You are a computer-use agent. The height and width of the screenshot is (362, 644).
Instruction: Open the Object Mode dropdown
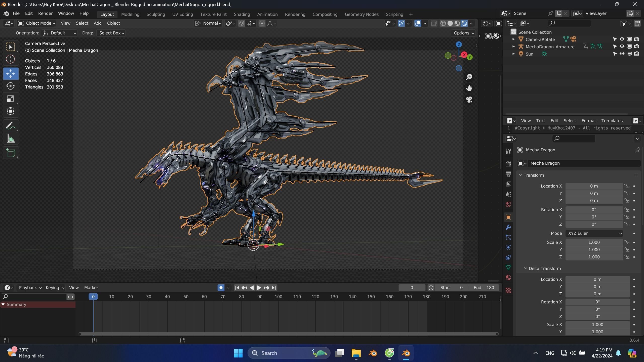click(x=37, y=23)
